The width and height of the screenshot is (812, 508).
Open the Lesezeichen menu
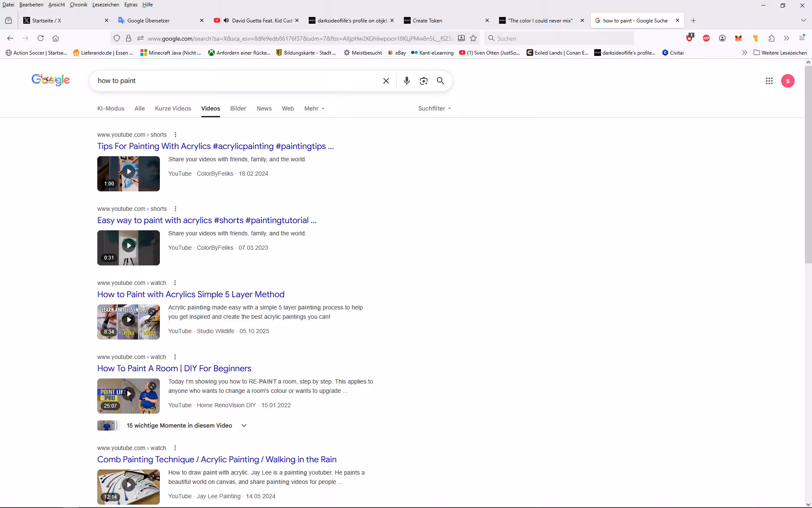click(x=106, y=5)
